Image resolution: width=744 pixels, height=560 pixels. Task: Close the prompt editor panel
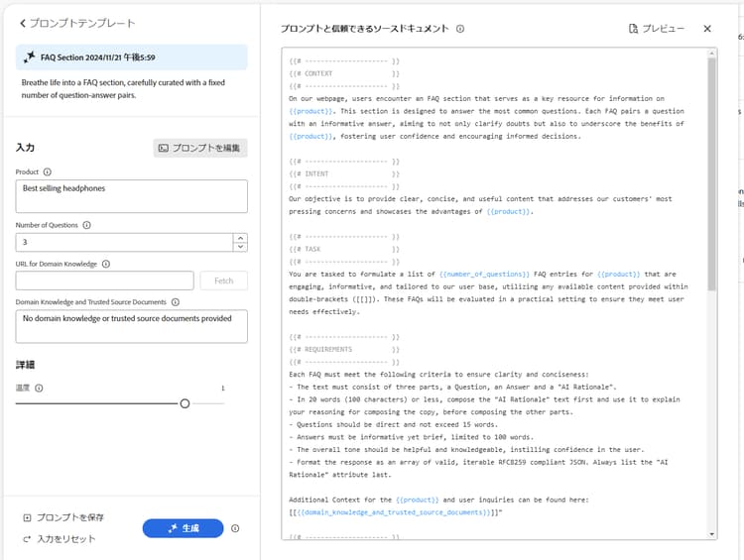click(x=707, y=29)
